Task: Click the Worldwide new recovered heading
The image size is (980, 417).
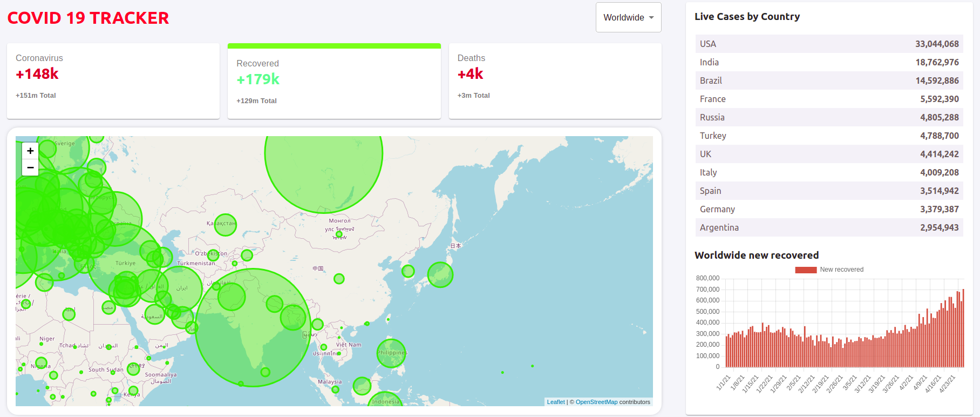Action: point(757,255)
